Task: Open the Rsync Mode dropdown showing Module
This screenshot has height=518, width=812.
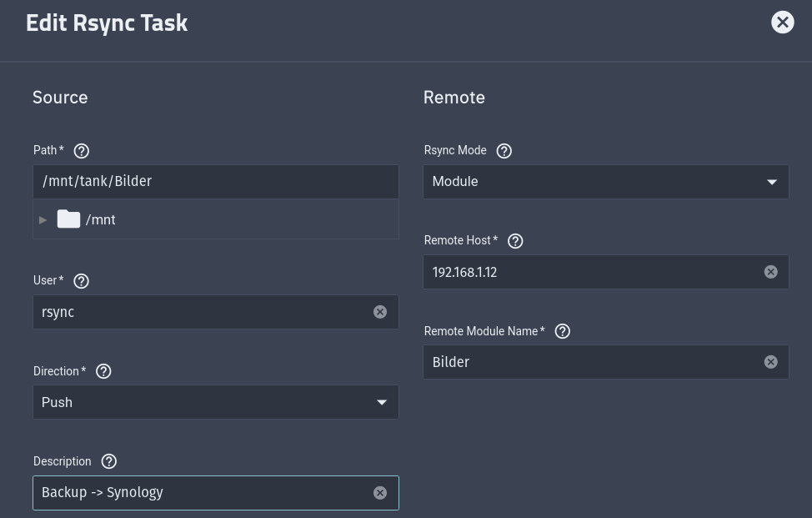Action: click(x=605, y=182)
